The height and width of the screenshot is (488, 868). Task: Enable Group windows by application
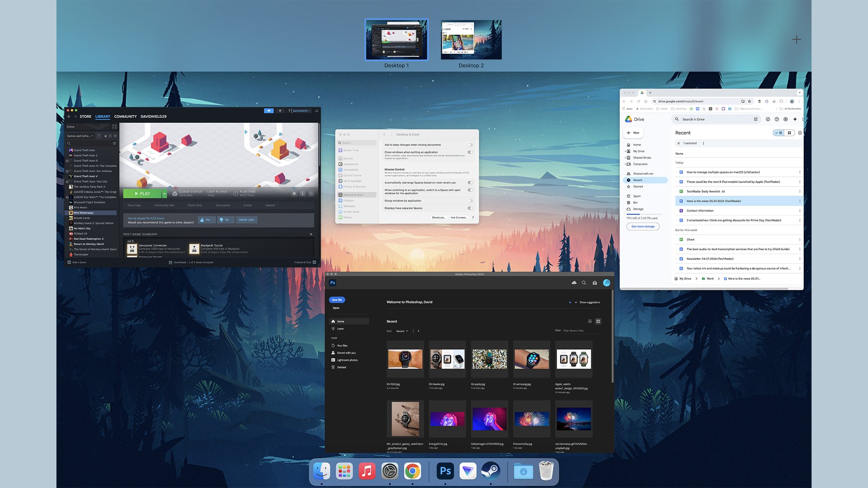tap(469, 201)
